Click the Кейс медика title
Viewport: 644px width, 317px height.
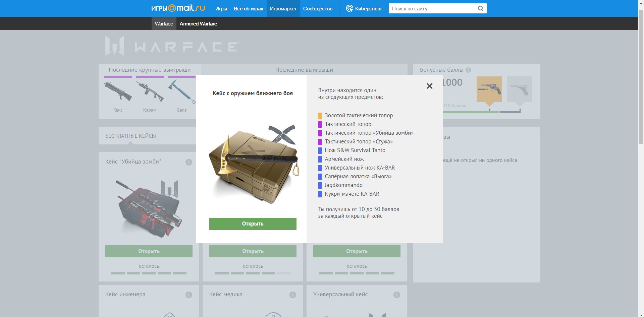226,294
